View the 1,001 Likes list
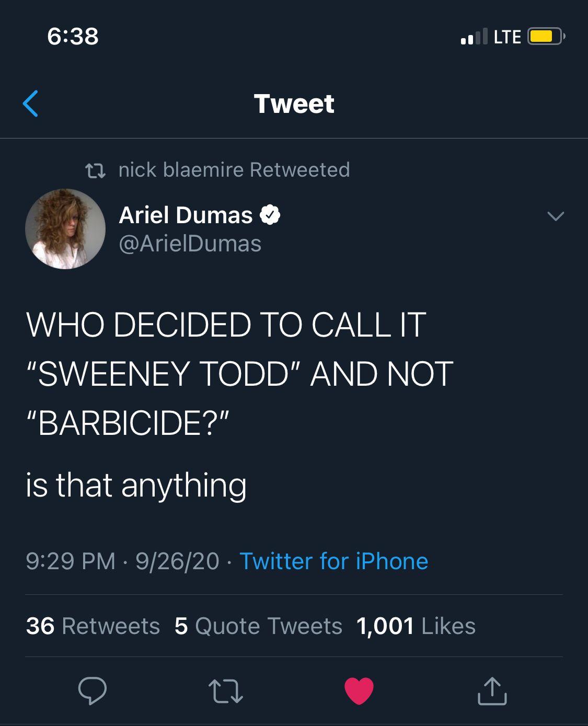Viewport: 588px width, 726px height. point(416,626)
